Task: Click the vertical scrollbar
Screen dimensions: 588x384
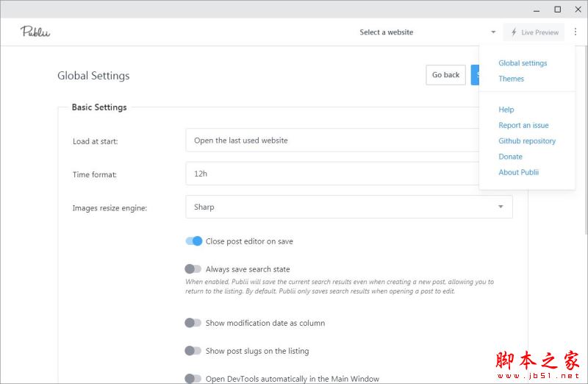Action: 586,141
